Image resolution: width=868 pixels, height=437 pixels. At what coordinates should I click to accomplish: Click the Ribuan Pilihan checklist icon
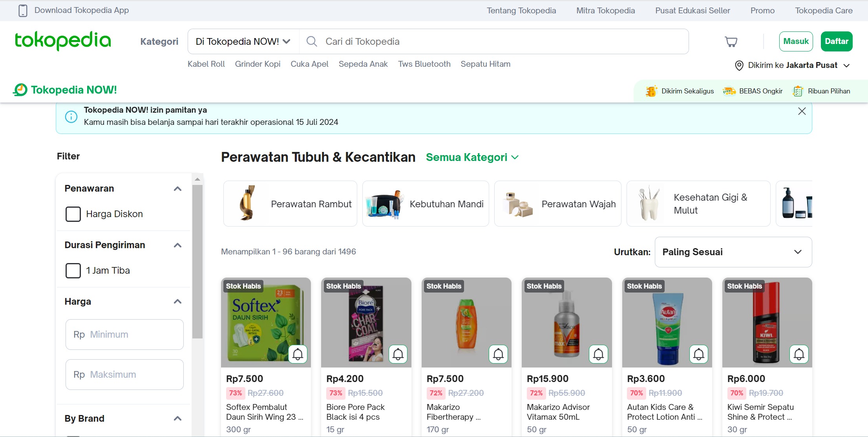coord(798,91)
